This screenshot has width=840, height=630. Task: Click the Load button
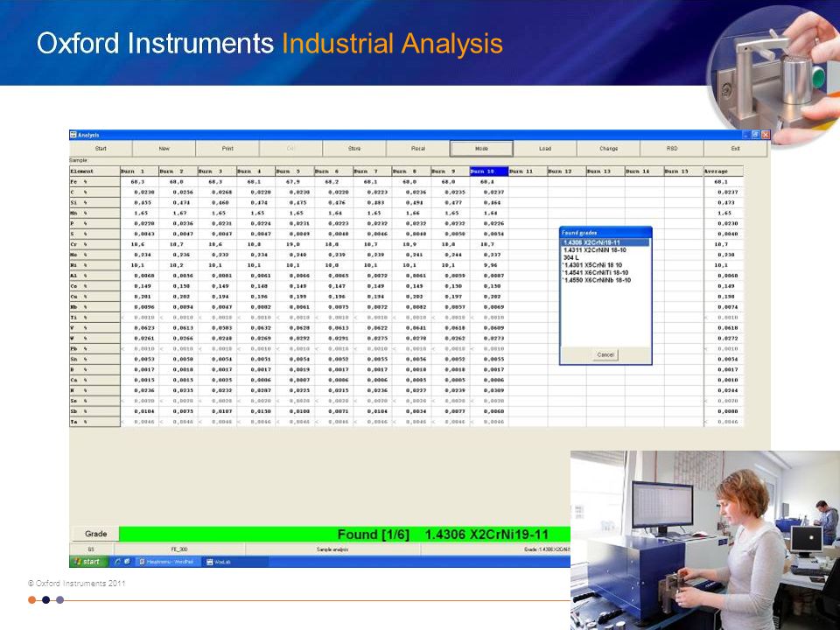(x=545, y=149)
